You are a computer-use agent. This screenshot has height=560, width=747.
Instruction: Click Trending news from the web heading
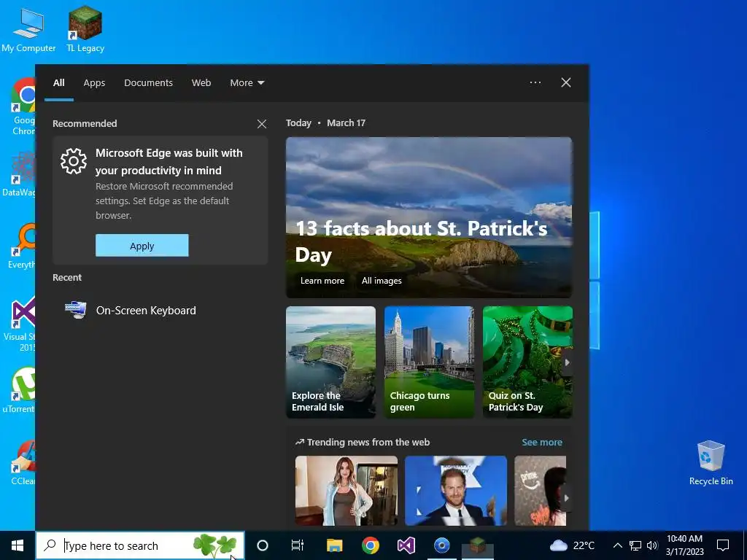(x=362, y=443)
